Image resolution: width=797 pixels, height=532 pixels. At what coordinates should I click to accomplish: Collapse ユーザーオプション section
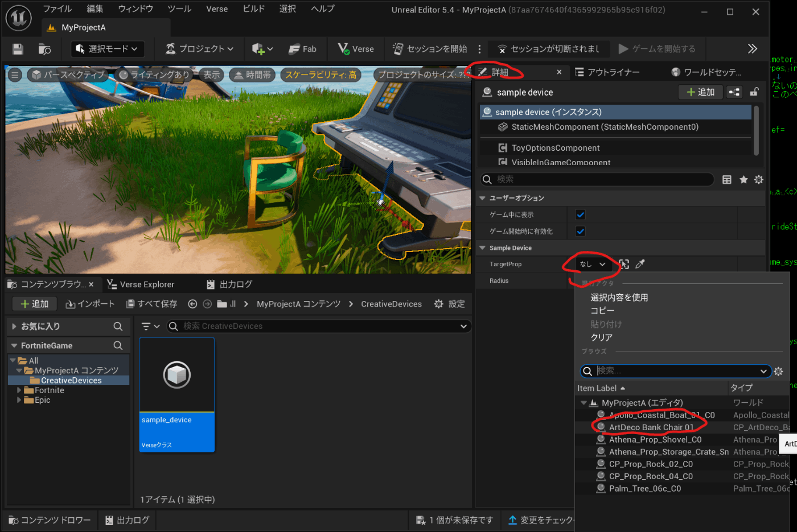482,198
